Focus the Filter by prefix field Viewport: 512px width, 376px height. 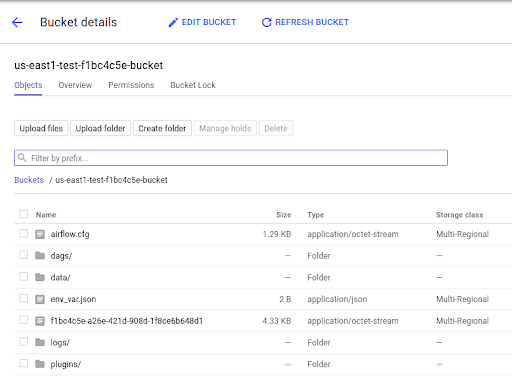tap(231, 158)
